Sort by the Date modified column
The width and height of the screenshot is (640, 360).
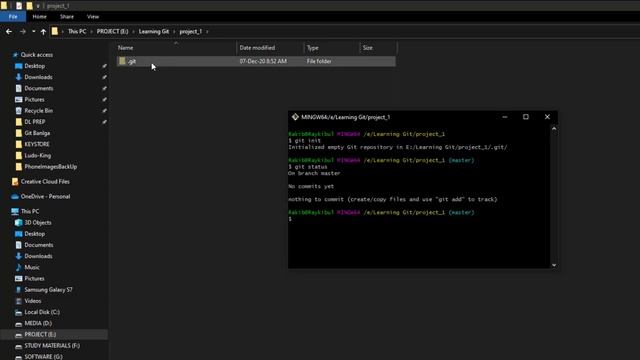click(x=270, y=48)
